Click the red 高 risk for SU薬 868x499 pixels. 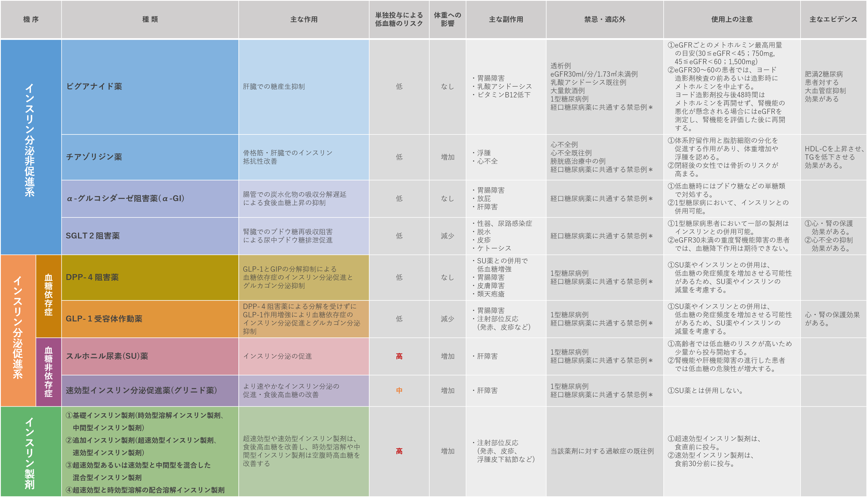[x=399, y=357]
